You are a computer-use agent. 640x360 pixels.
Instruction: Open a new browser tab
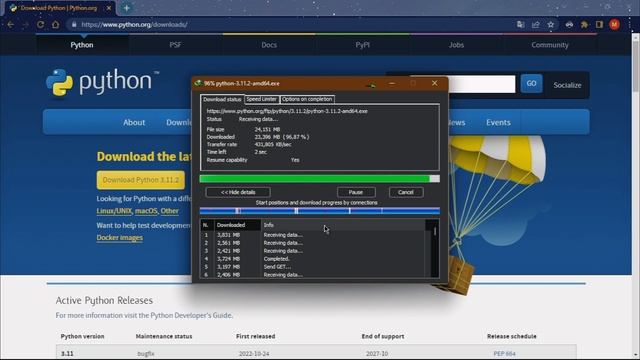pyautogui.click(x=127, y=8)
